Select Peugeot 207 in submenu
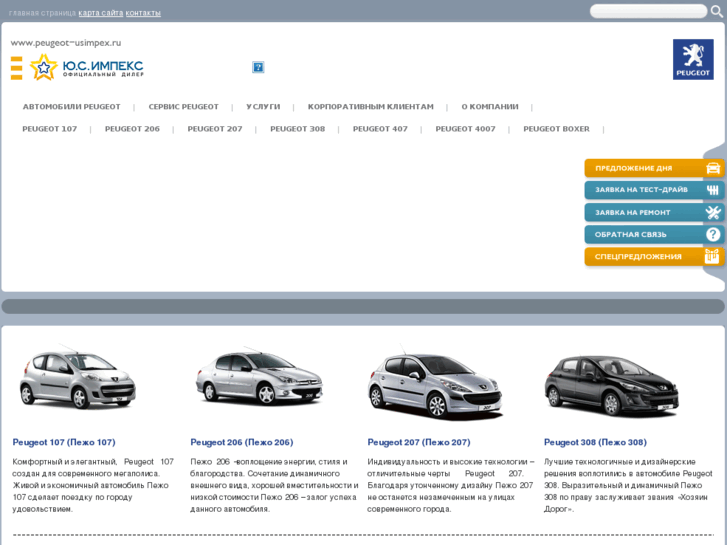Image resolution: width=727 pixels, height=545 pixels. pos(215,129)
